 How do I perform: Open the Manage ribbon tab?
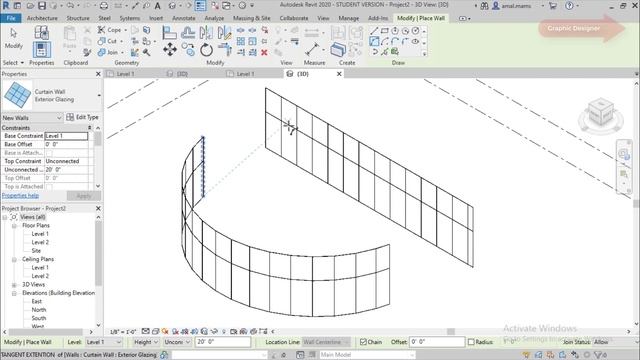point(349,18)
